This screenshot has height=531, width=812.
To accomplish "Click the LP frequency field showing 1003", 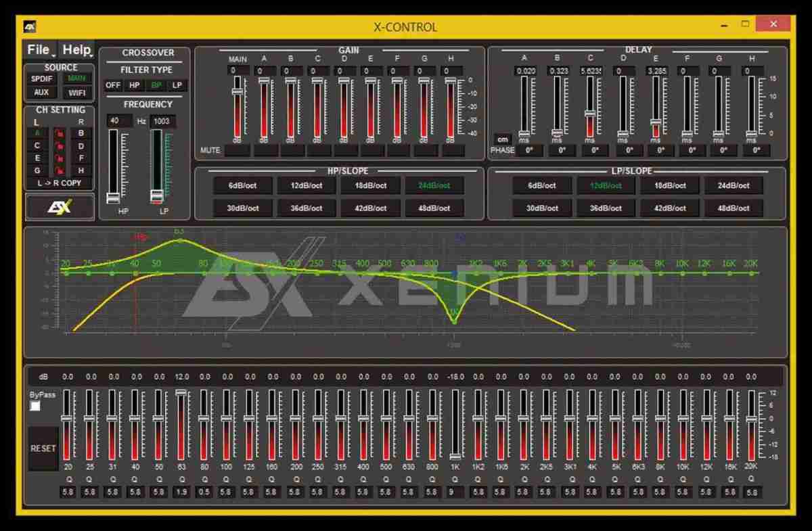I will click(x=162, y=120).
